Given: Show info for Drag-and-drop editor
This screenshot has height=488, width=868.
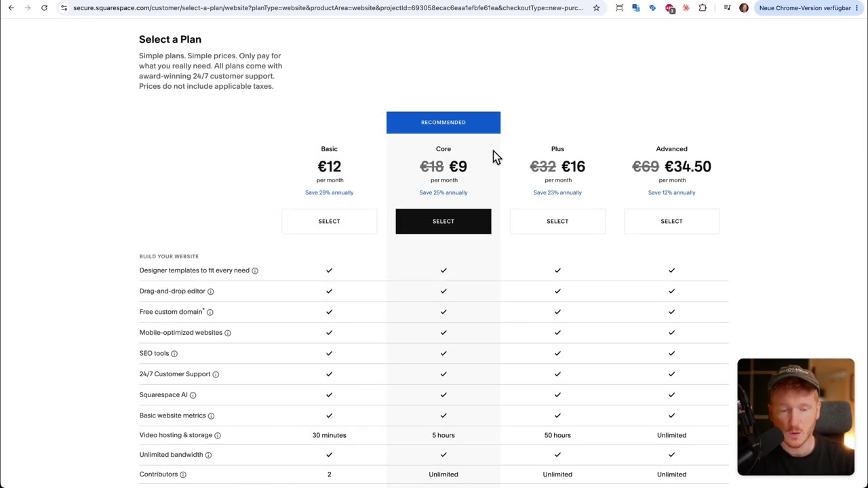Looking at the screenshot, I should click(211, 291).
